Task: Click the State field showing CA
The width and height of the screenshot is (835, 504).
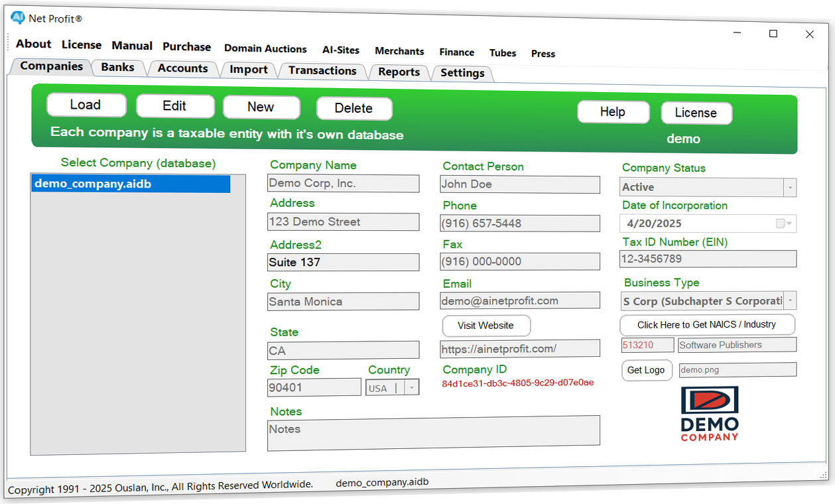Action: 343,350
